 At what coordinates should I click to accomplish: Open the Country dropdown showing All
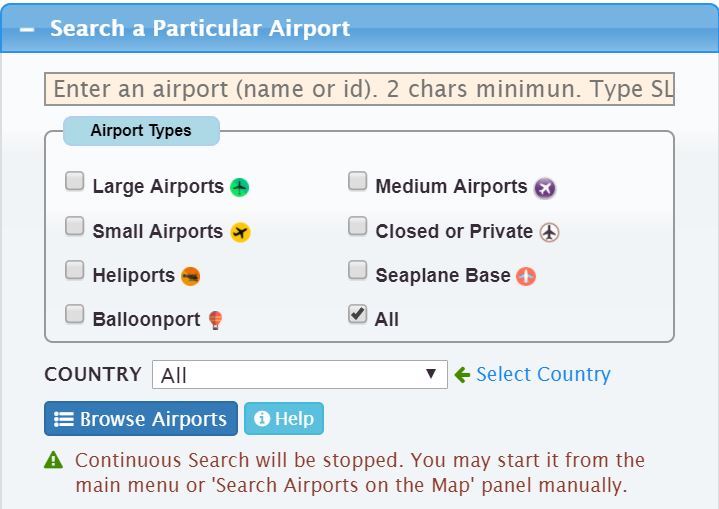tap(299, 375)
